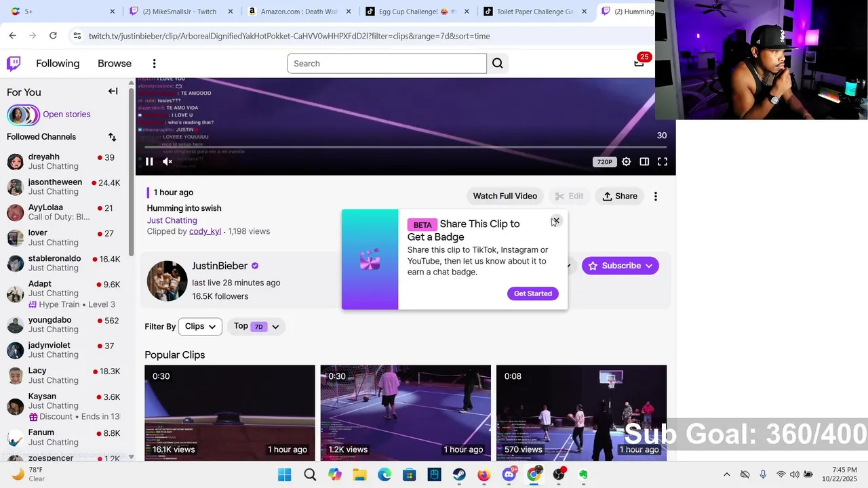Open the more options dots beside Browse
This screenshot has width=868, height=488.
pos(154,64)
